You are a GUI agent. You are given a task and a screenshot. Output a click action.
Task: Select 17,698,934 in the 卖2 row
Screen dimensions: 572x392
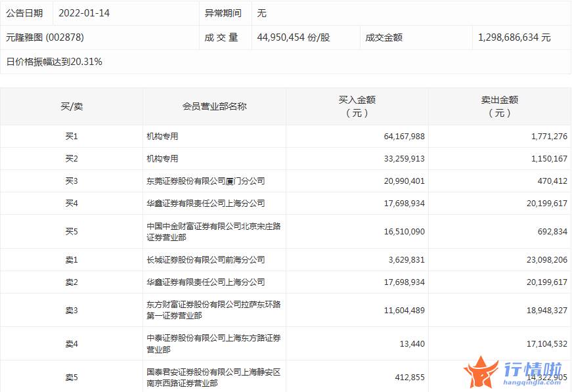[x=404, y=282]
